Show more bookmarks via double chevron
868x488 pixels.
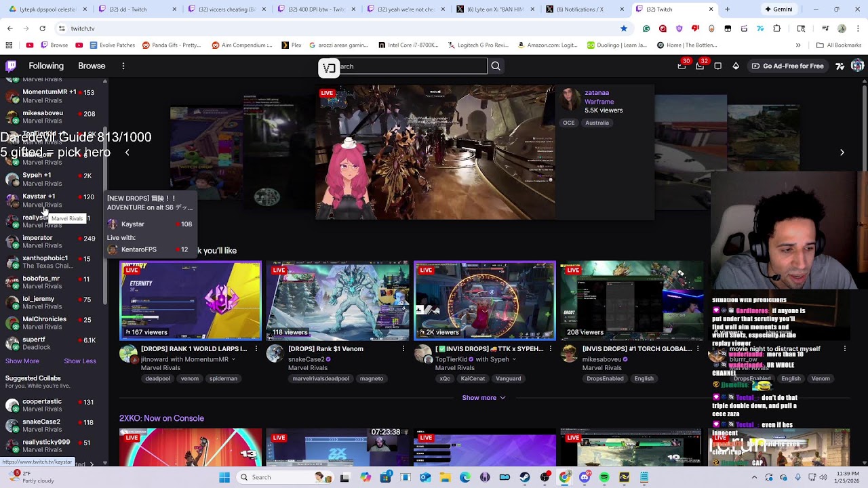pos(798,45)
